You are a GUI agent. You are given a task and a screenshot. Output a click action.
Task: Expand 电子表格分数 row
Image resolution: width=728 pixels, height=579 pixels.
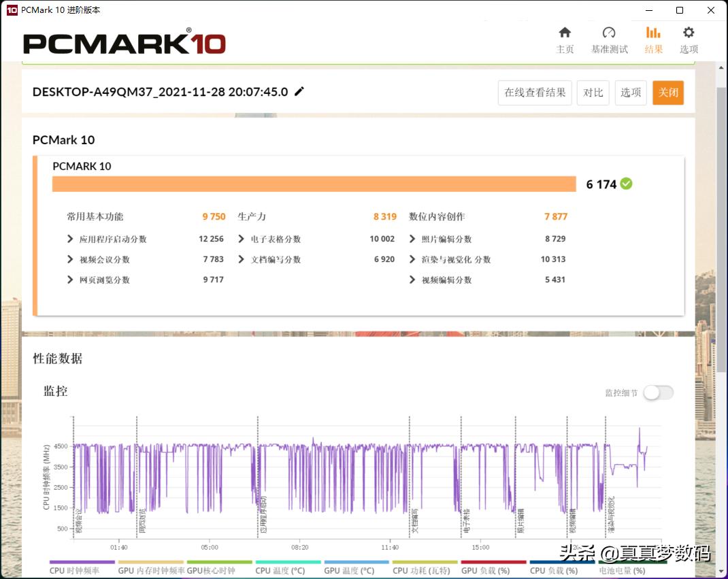242,239
